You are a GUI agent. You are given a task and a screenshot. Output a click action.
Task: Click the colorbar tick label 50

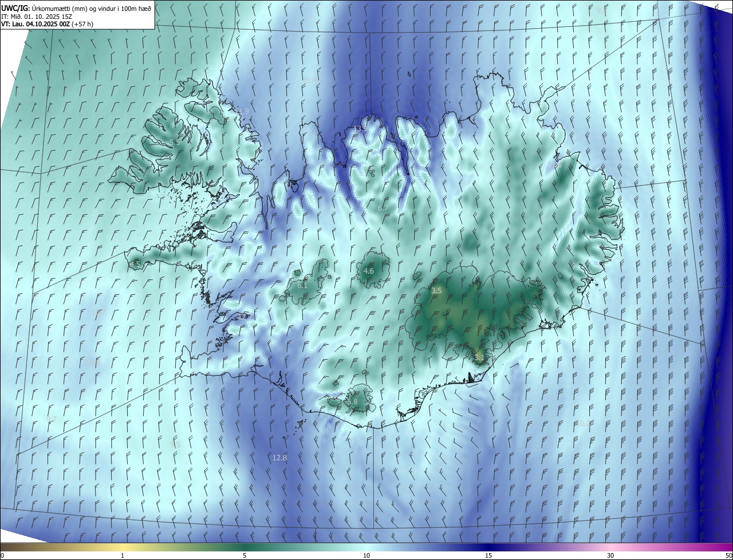coord(728,555)
